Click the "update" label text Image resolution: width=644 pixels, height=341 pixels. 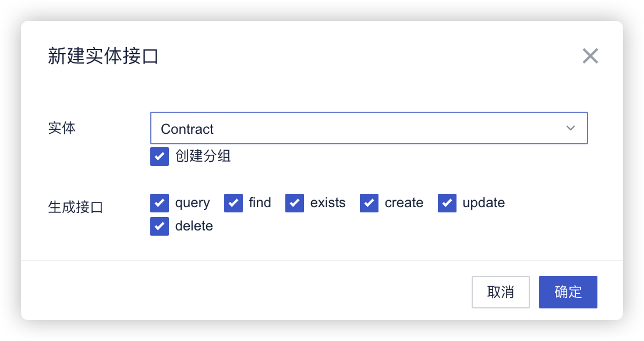point(483,203)
